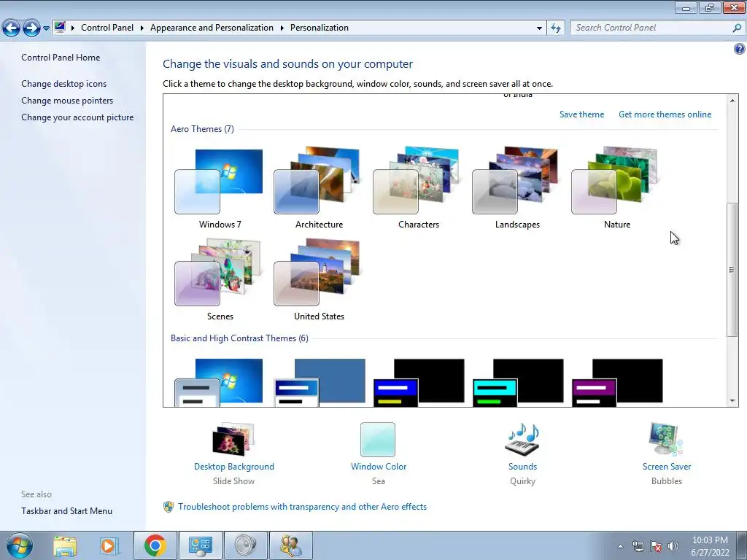
Task: Click Control Panel breadcrumb
Action: point(107,28)
